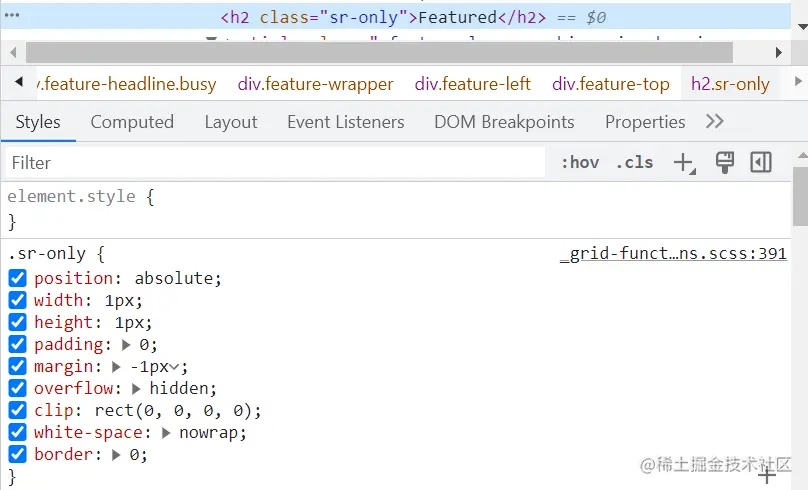This screenshot has width=808, height=490.
Task: Open the rendering emulation paintbrush icon
Action: point(725,163)
